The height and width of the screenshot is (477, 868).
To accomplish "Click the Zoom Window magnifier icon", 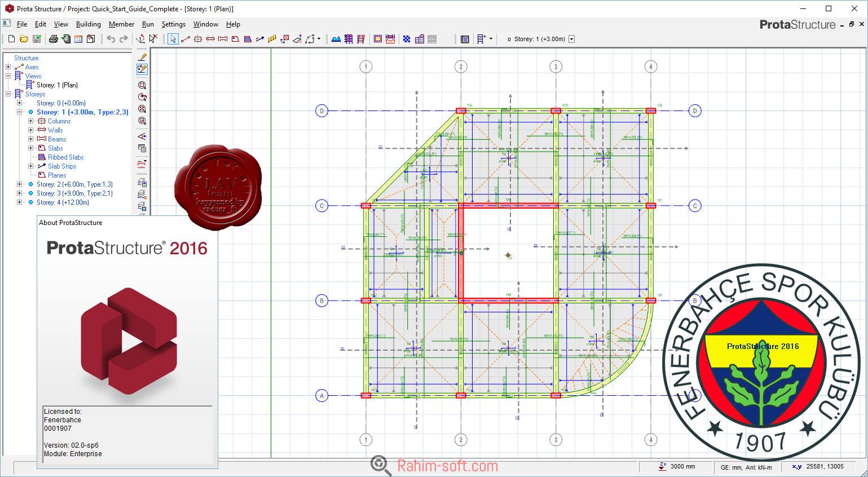I will pyautogui.click(x=142, y=85).
